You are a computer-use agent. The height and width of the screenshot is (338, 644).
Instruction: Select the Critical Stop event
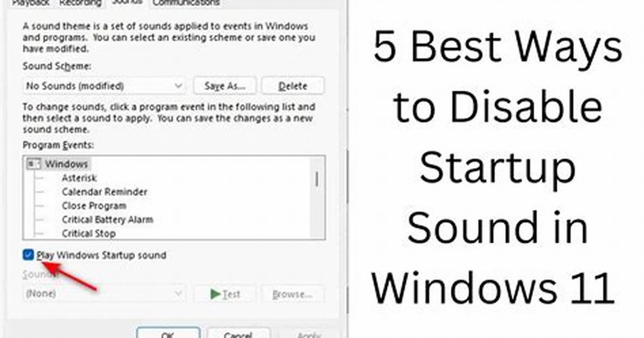coord(89,233)
